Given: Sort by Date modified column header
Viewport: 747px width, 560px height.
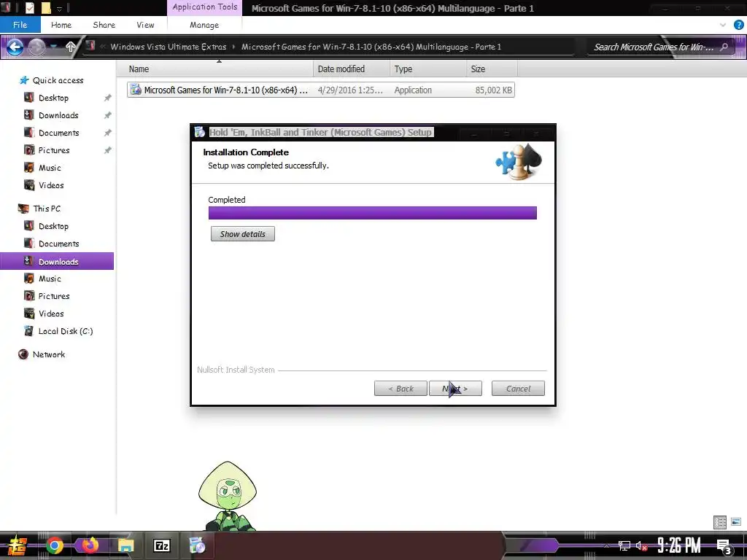Looking at the screenshot, I should pyautogui.click(x=352, y=69).
